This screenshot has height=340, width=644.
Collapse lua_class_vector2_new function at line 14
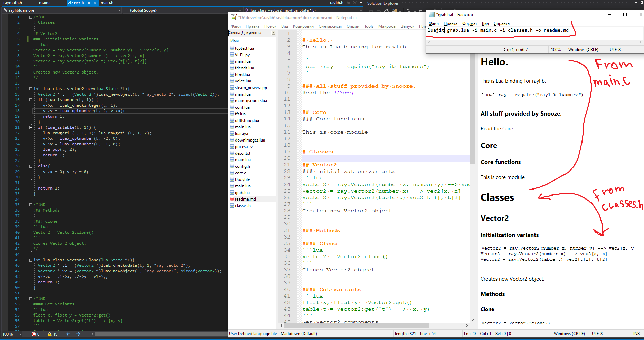pos(31,89)
